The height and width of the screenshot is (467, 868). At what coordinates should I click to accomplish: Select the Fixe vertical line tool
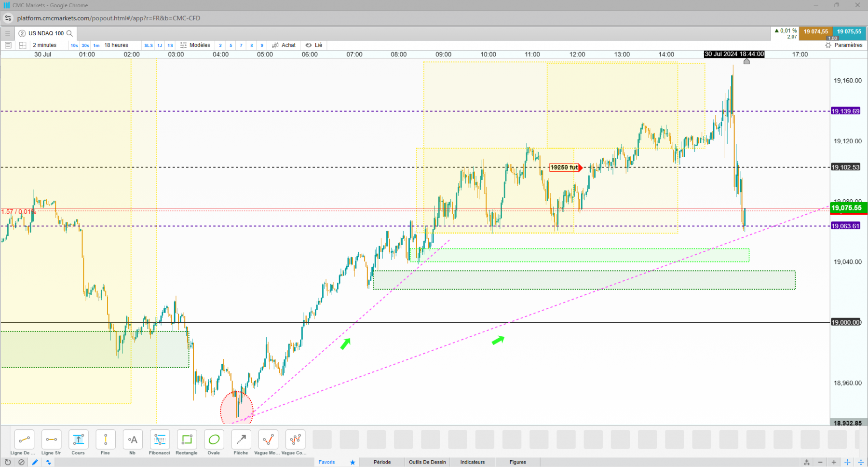click(x=105, y=440)
